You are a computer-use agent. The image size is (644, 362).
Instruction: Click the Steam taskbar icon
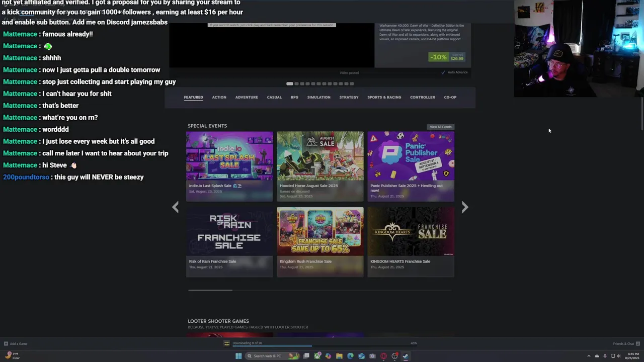(406, 356)
